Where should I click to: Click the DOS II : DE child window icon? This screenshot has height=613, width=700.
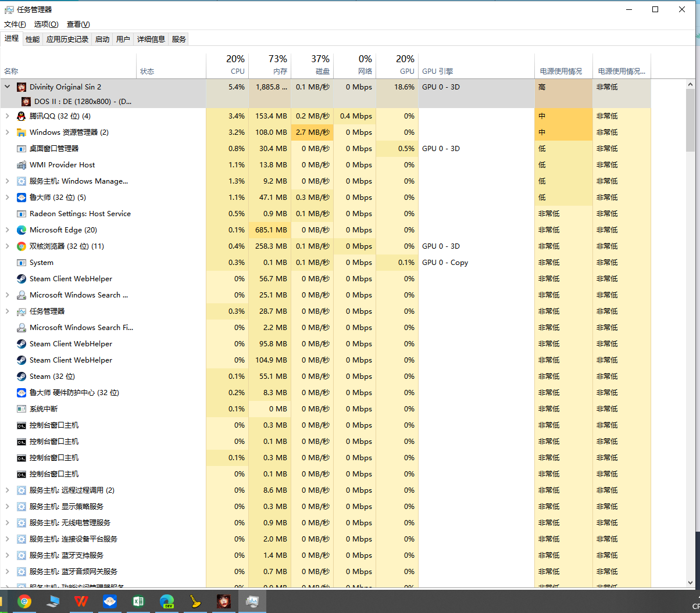click(26, 101)
